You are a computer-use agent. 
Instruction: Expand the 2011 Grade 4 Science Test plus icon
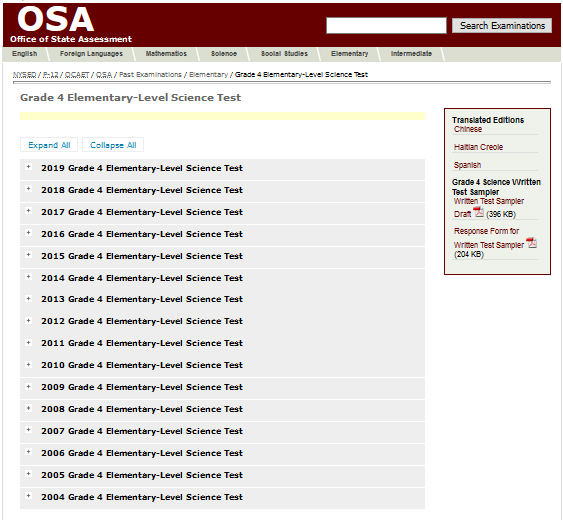click(28, 342)
